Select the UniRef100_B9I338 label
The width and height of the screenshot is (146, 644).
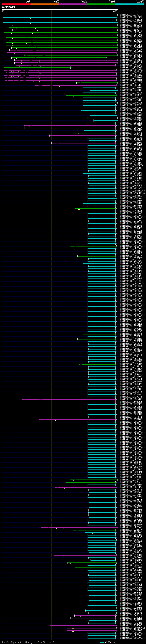131,72
